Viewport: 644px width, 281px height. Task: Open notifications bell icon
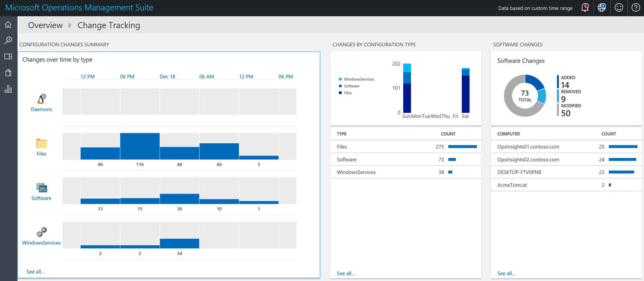[x=585, y=7]
